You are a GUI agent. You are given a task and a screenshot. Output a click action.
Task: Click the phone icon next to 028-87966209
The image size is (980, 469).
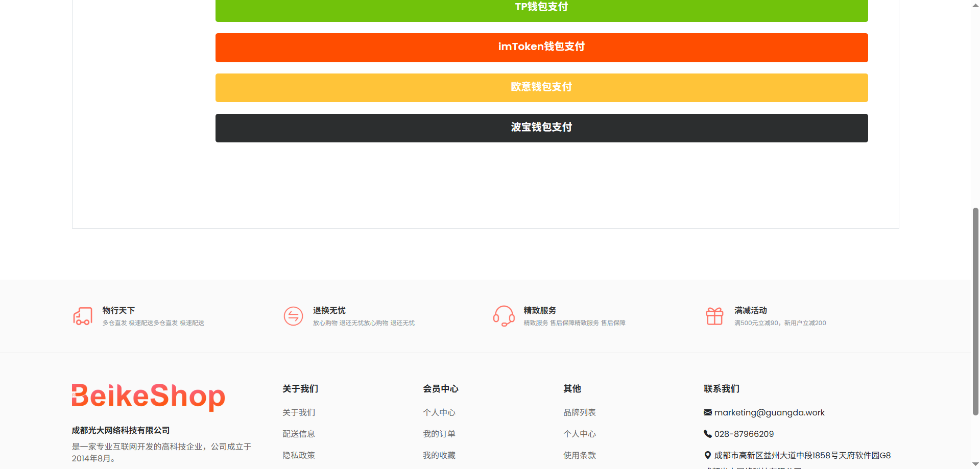[707, 434]
